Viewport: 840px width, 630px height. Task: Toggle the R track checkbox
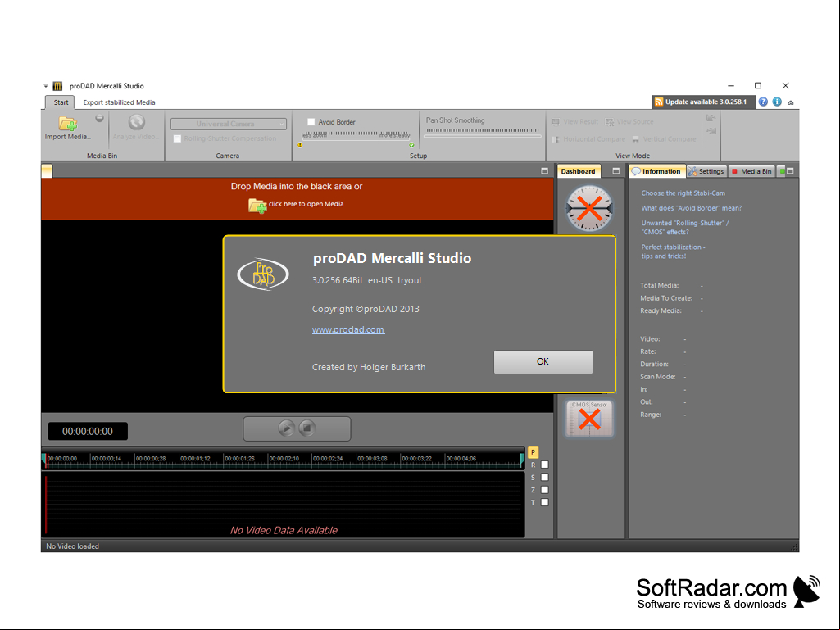tap(545, 465)
